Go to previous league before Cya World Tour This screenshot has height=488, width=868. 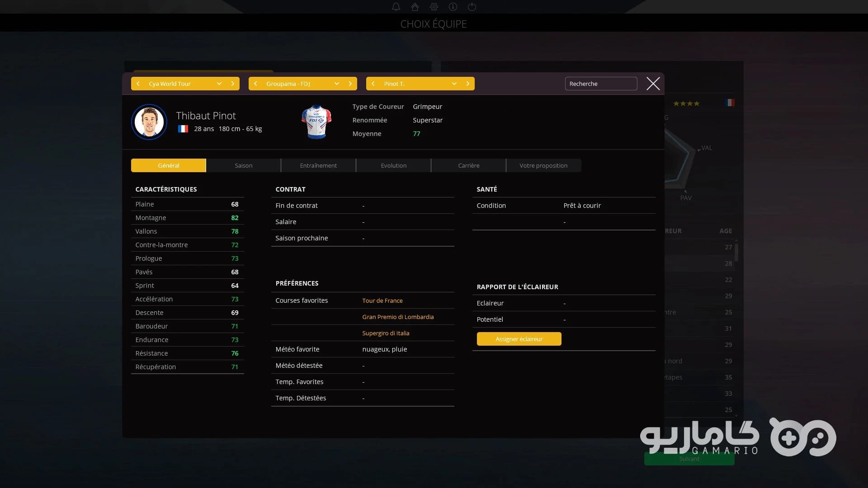(138, 84)
